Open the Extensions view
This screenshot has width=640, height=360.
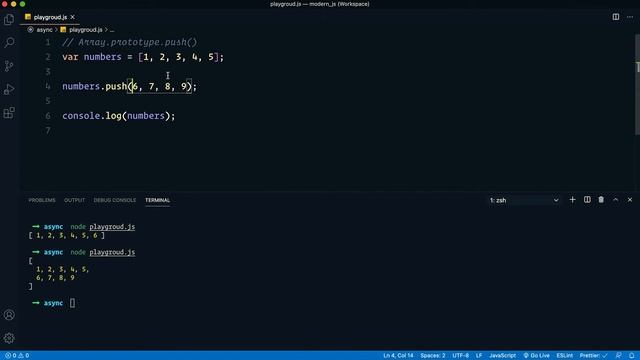9,113
